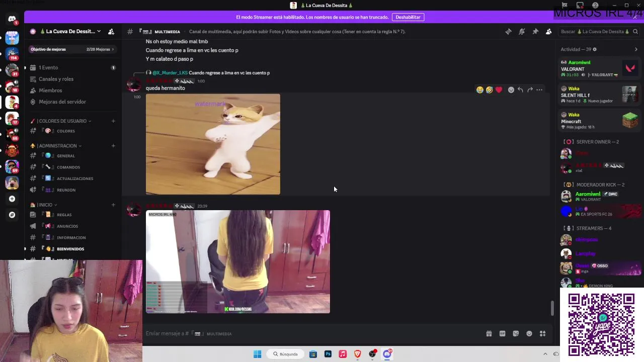
Task: Click the Windows Start button
Action: [x=257, y=354]
